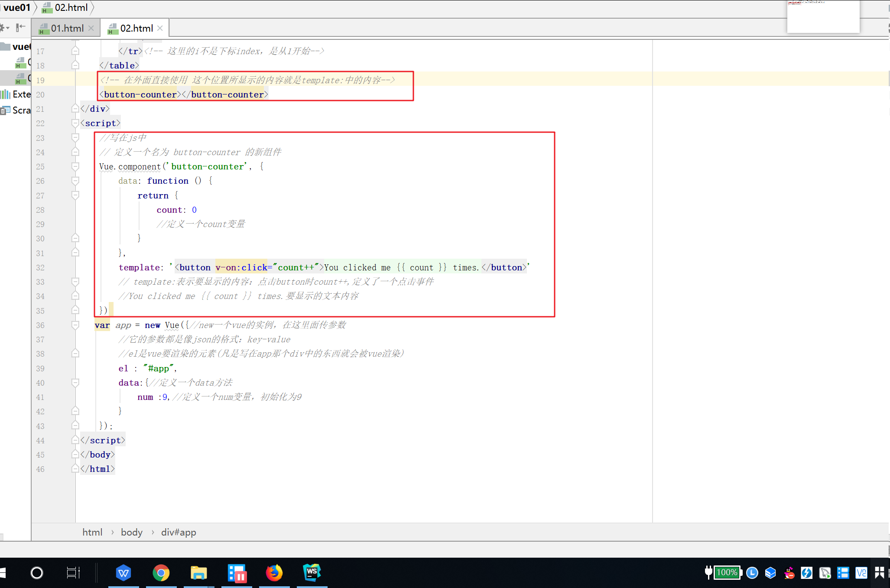Collapse the fold marker at line 46 closing html
Screen dimensions: 890x588
pos(75,469)
